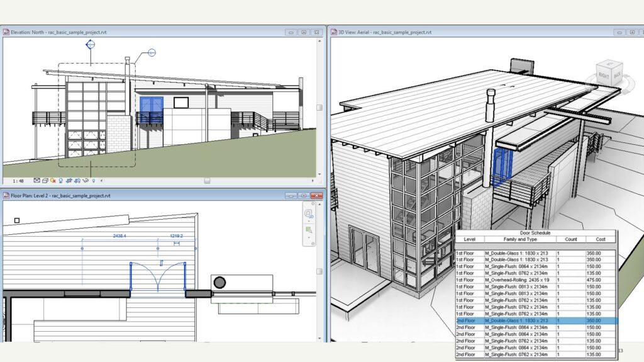Screen dimensions: 644x362
Task: Click the Steering Wheel navigation icon in Floor Plan
Action: (x=309, y=213)
